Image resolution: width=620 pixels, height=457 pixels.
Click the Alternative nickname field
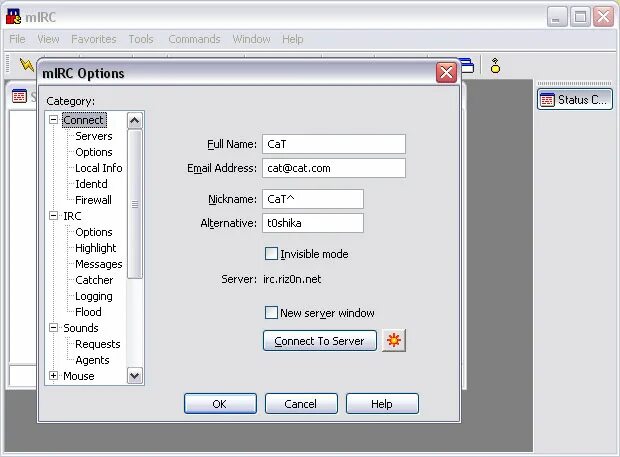pyautogui.click(x=313, y=223)
